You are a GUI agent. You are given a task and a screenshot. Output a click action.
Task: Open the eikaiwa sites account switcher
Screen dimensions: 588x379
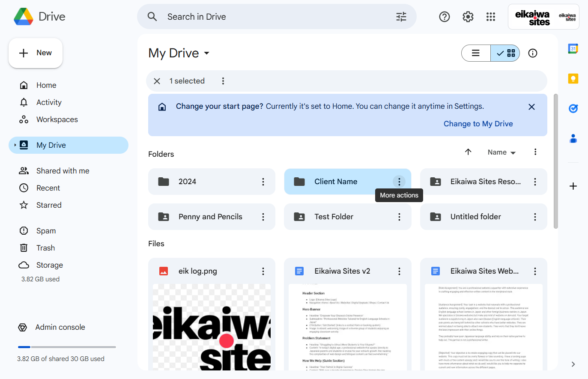543,17
